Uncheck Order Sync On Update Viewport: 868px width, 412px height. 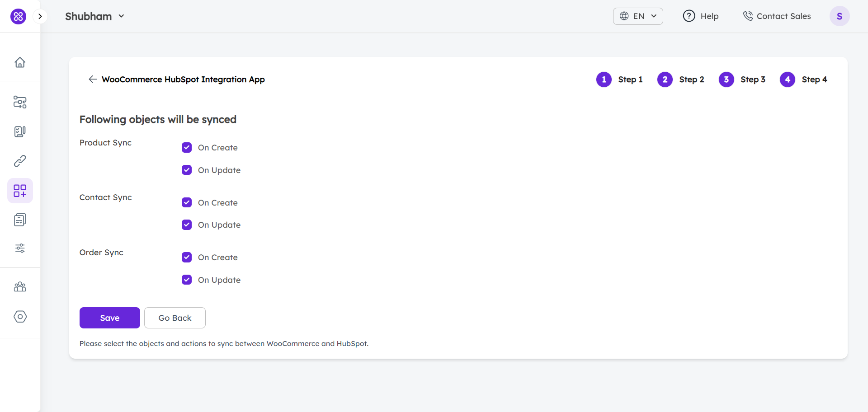click(187, 280)
